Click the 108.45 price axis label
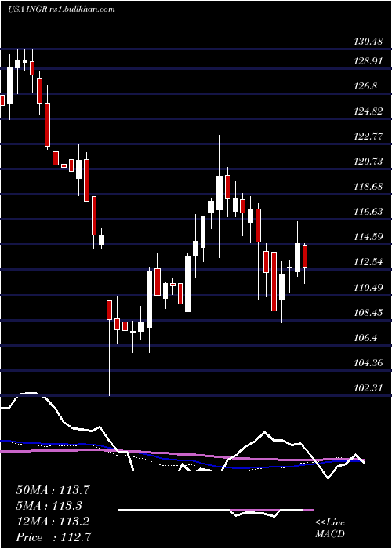 368,313
